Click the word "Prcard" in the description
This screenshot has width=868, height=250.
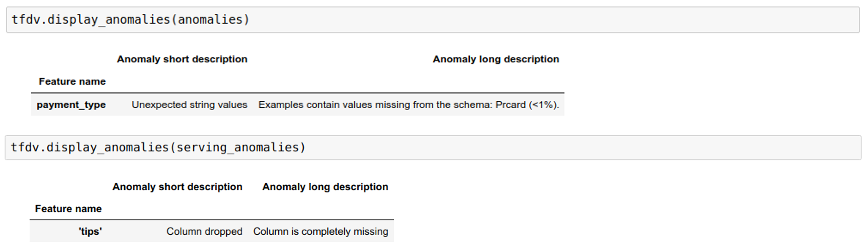(x=511, y=105)
